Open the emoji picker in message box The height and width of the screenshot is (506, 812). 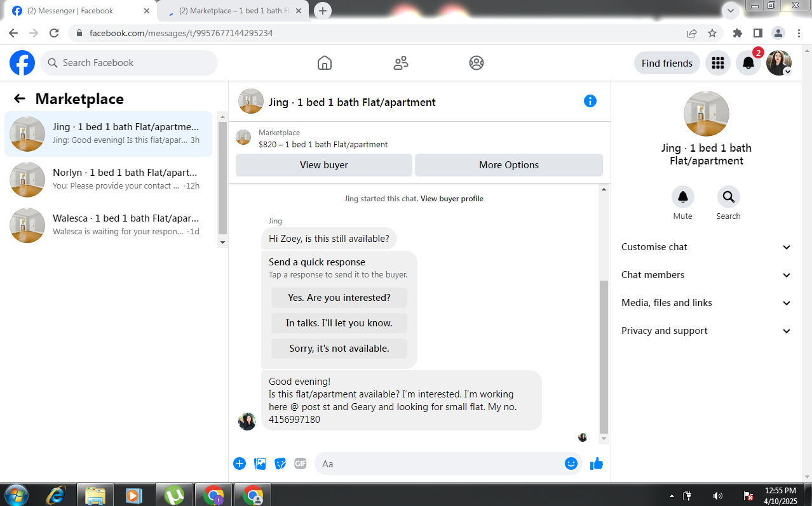pyautogui.click(x=571, y=463)
